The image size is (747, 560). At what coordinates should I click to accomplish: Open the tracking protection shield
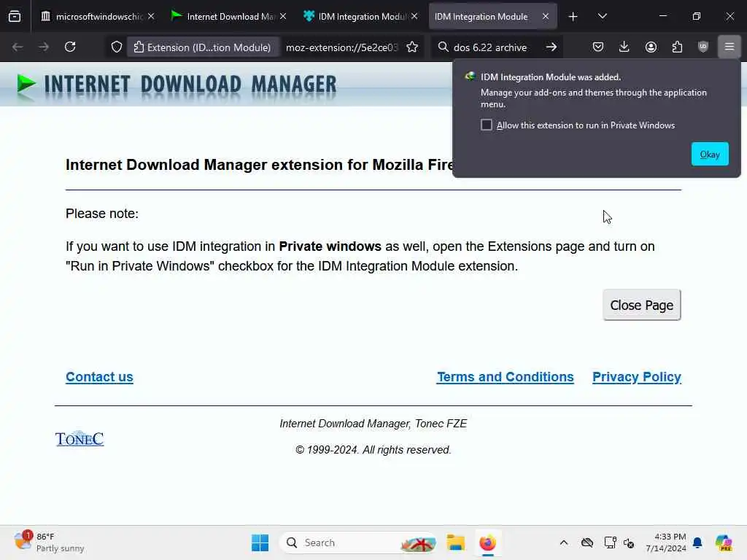[x=117, y=47]
